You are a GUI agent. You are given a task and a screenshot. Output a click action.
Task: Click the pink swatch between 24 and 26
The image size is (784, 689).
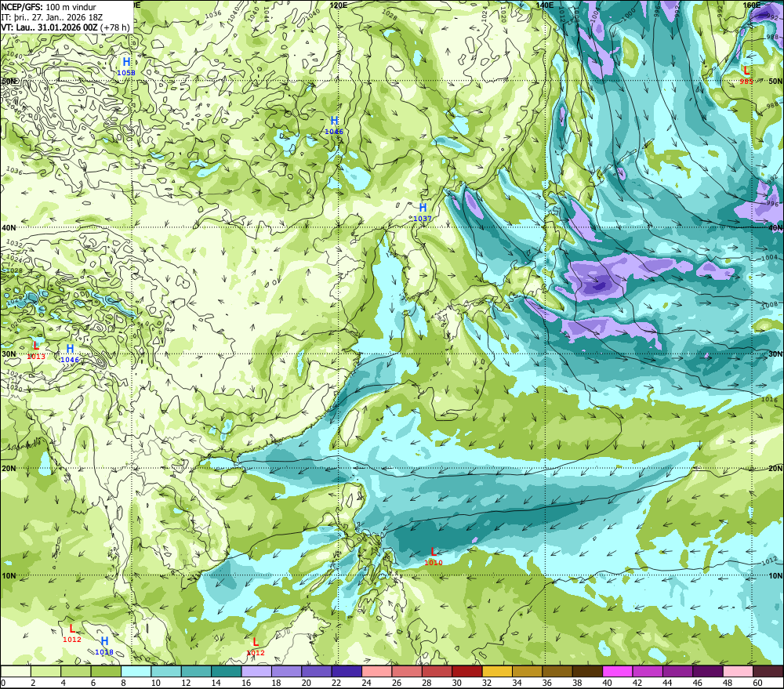pyautogui.click(x=376, y=671)
